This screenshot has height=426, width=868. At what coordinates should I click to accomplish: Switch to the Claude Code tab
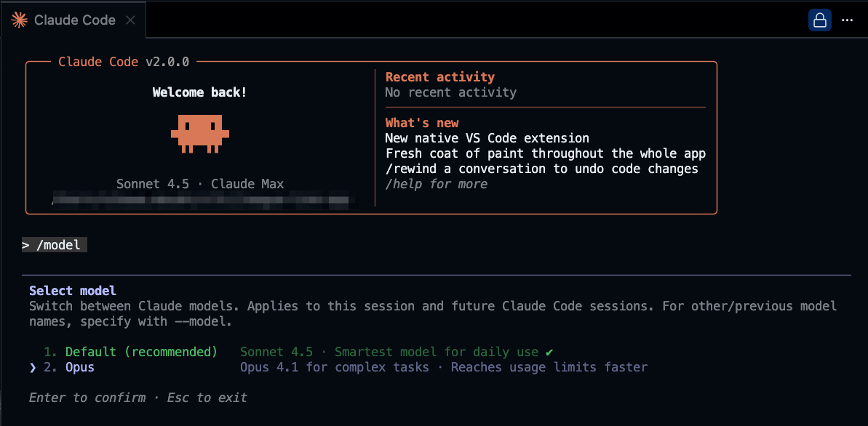point(74,20)
